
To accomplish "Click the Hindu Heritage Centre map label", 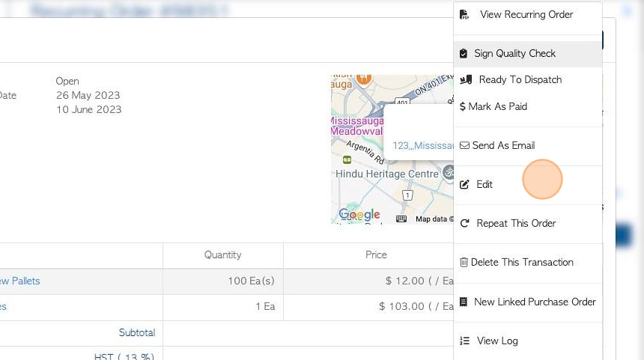I will tap(387, 174).
